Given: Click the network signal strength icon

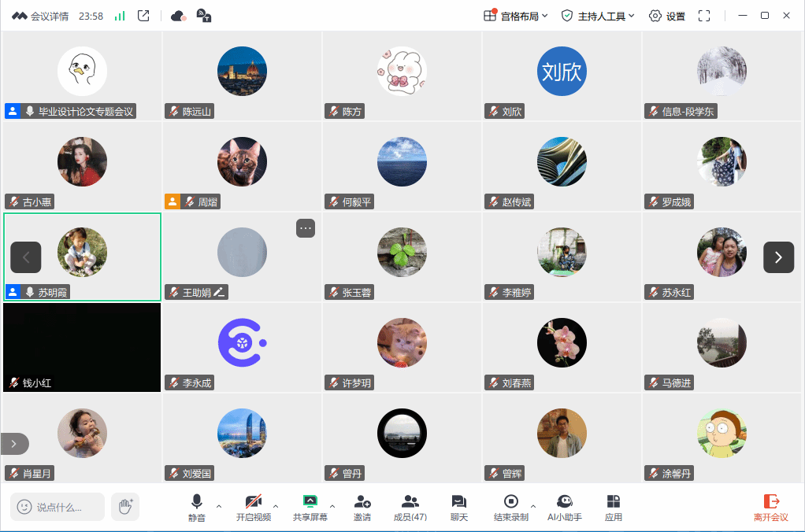Looking at the screenshot, I should point(120,16).
